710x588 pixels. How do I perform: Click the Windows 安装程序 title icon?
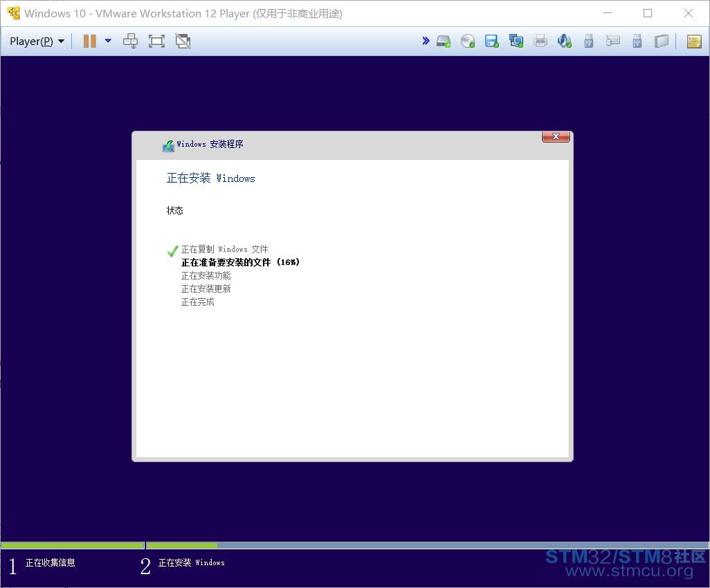point(168,146)
